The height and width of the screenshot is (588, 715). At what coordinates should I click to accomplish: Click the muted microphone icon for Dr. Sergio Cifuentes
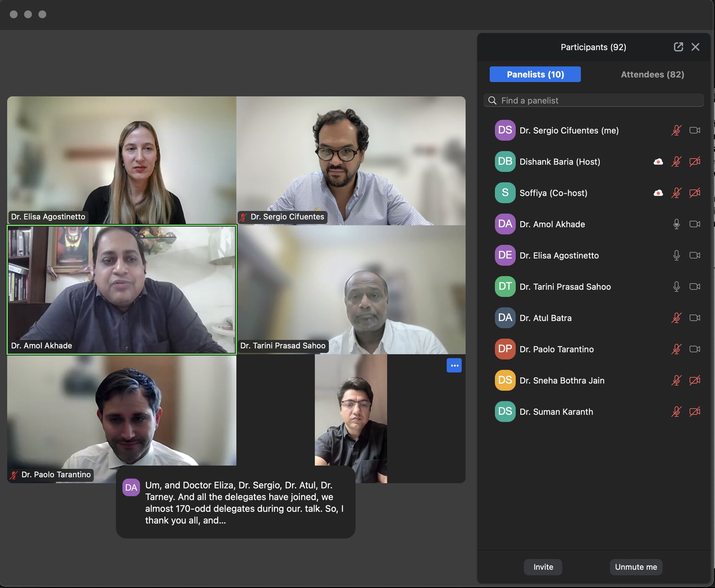click(x=676, y=131)
